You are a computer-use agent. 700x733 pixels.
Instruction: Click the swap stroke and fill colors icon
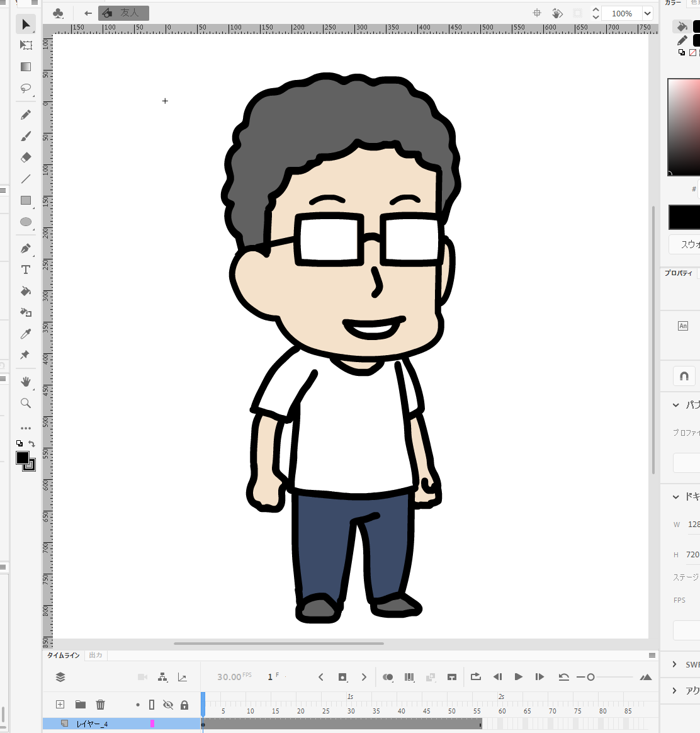pyautogui.click(x=31, y=443)
